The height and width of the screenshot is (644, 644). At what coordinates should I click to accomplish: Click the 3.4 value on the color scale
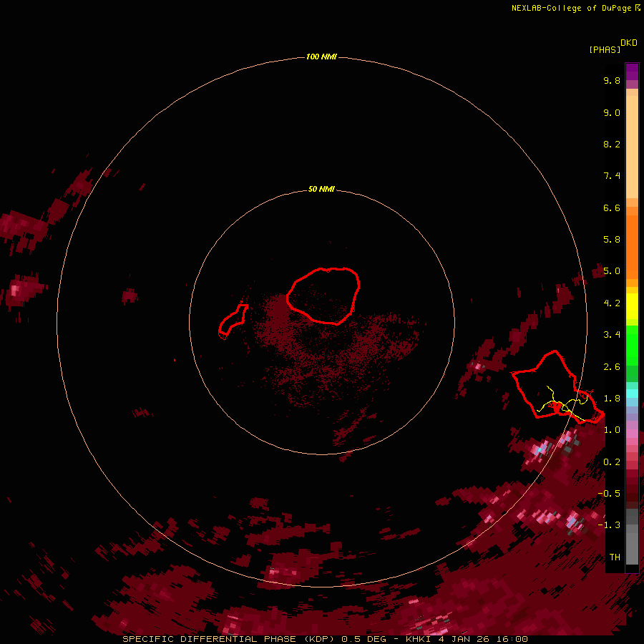612,335
